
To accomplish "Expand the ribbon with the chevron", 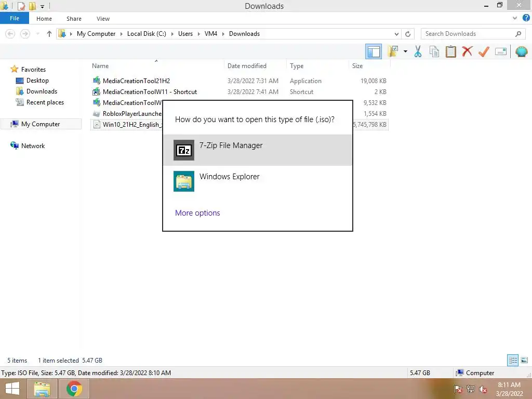I will coord(515,18).
